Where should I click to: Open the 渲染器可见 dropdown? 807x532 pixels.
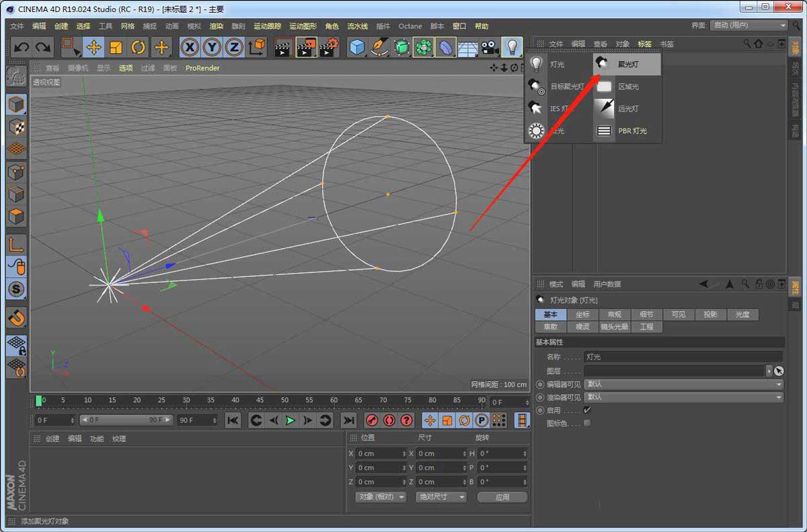[683, 397]
